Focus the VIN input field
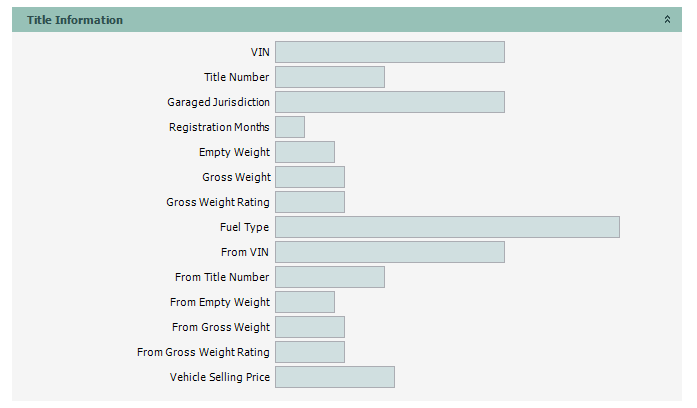Viewport: 697px width, 408px height. [389, 52]
